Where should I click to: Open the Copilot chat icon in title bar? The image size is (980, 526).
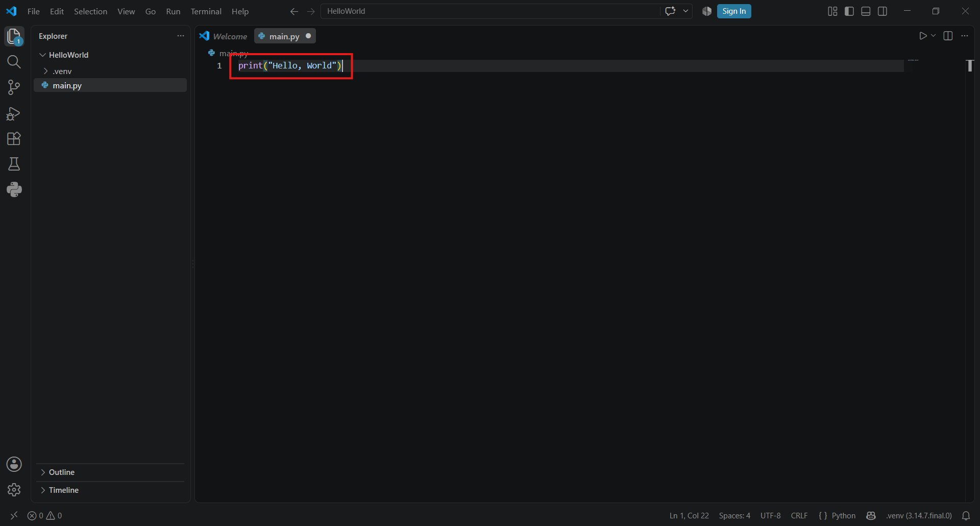click(670, 11)
